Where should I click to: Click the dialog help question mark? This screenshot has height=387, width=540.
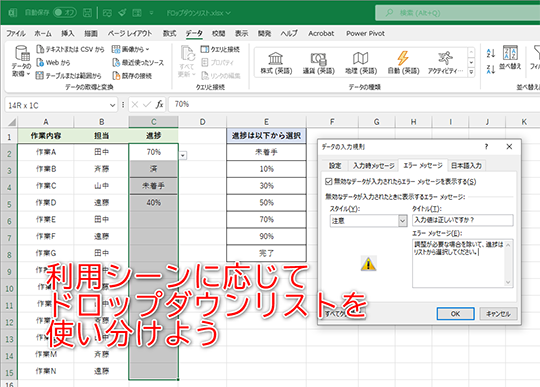tap(486, 147)
